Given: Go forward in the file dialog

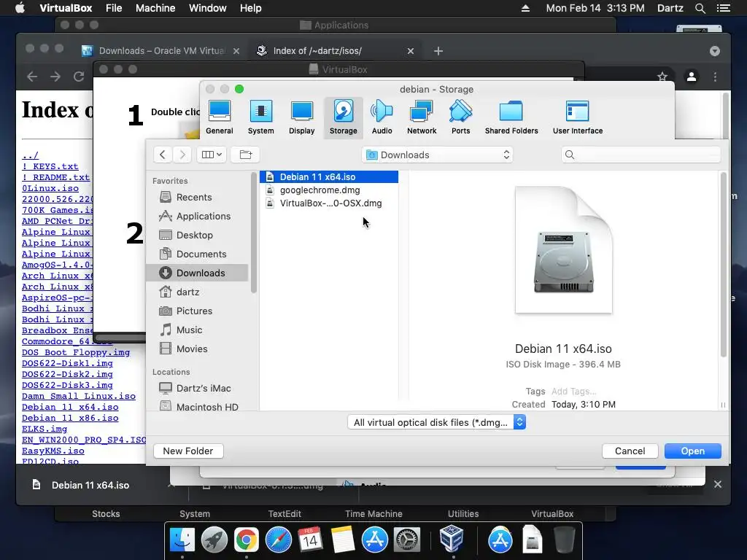Looking at the screenshot, I should pyautogui.click(x=182, y=155).
